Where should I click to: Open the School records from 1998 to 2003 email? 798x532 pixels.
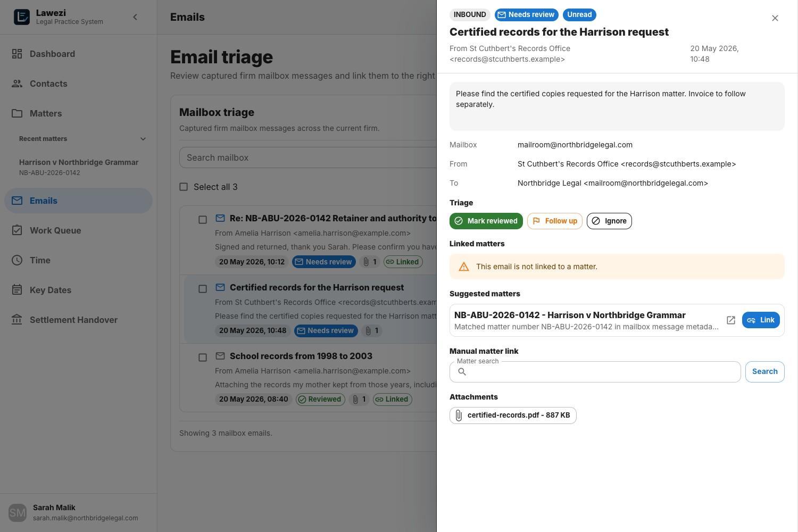(301, 356)
